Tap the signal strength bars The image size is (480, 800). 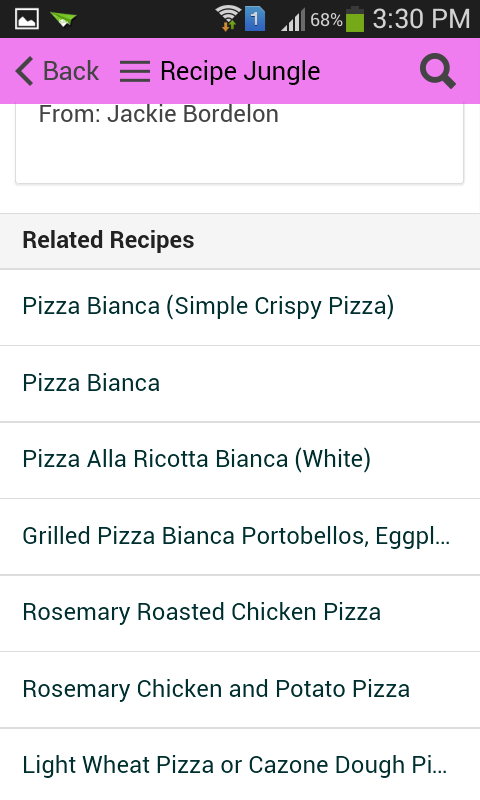[293, 20]
